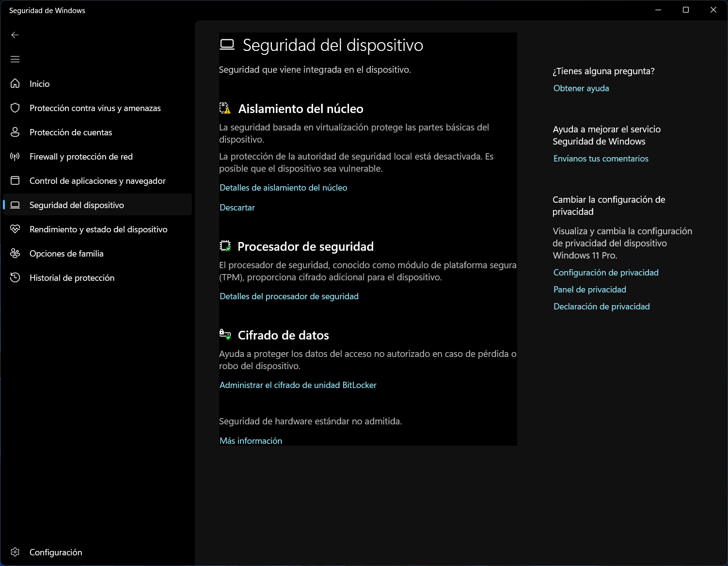Open Configuración at sidebar bottom

pos(97,552)
